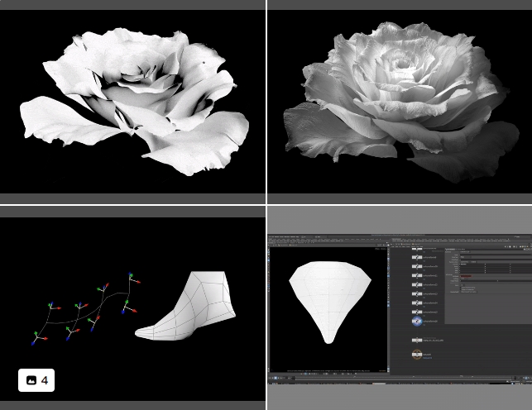Screen dimensions: 532x410
Task: Open the detailed grayscale rose image
Action: (400, 102)
